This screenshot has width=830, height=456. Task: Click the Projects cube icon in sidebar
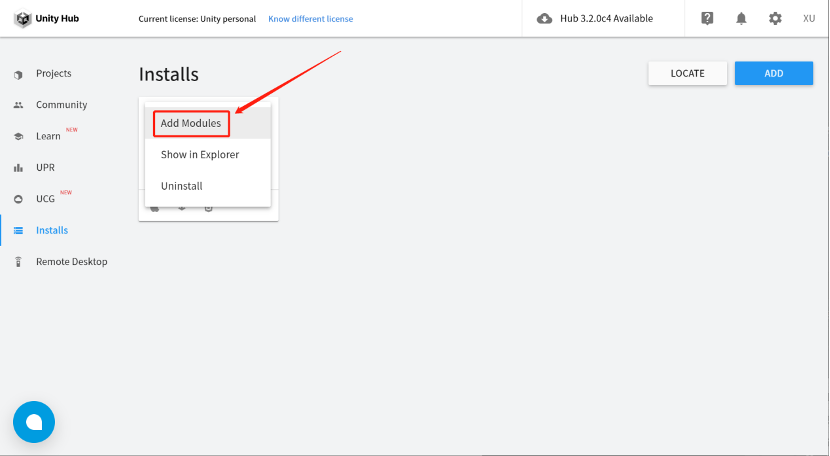click(x=18, y=74)
